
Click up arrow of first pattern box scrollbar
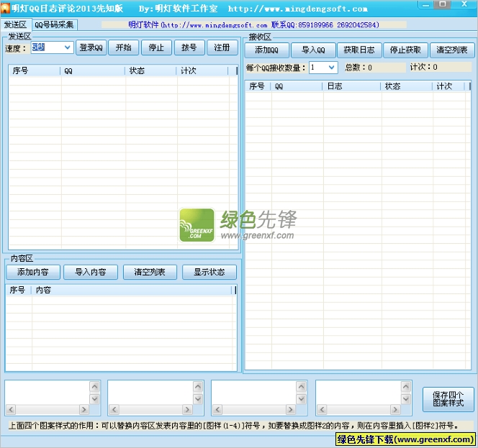point(95,387)
